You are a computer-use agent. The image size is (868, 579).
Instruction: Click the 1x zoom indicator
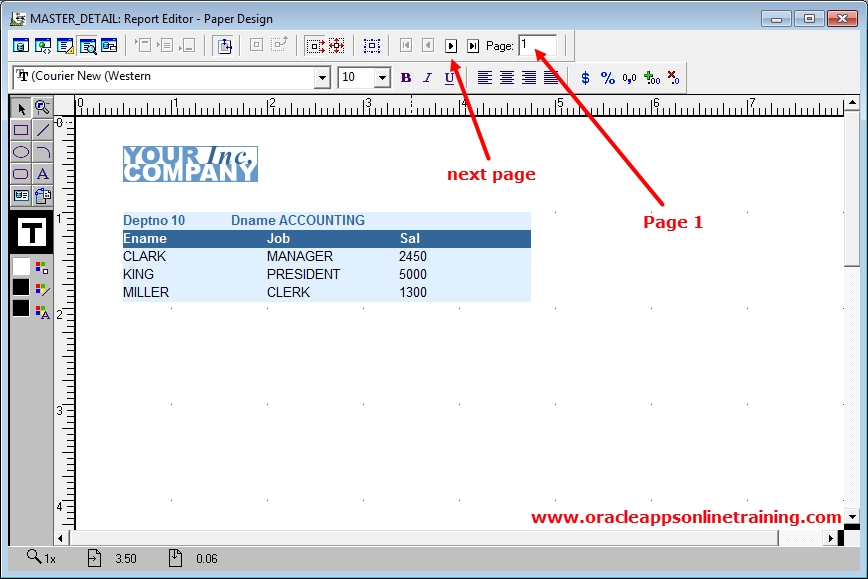pos(42,558)
